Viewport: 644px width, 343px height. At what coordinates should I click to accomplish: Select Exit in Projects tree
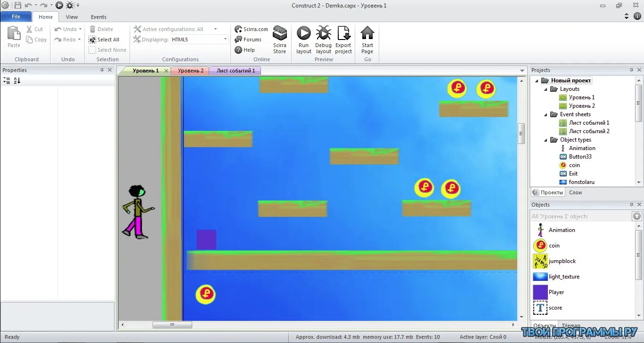pyautogui.click(x=568, y=174)
